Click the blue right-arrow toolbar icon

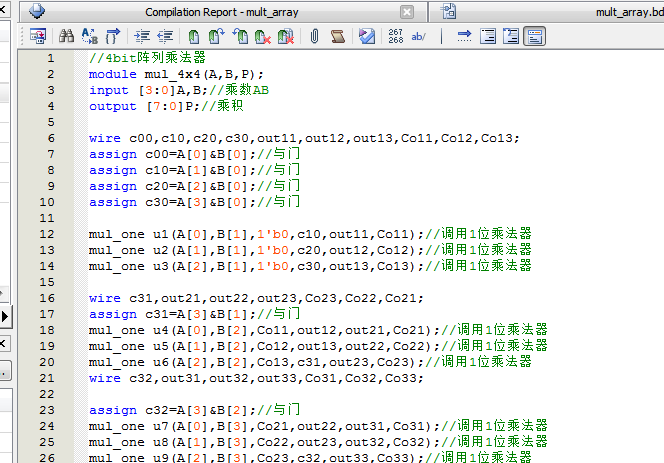point(464,37)
